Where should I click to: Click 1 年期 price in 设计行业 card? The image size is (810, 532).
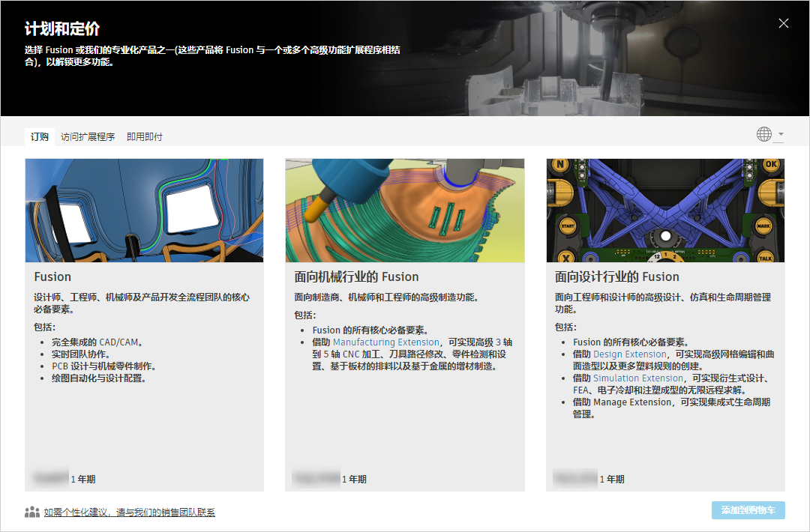click(612, 480)
